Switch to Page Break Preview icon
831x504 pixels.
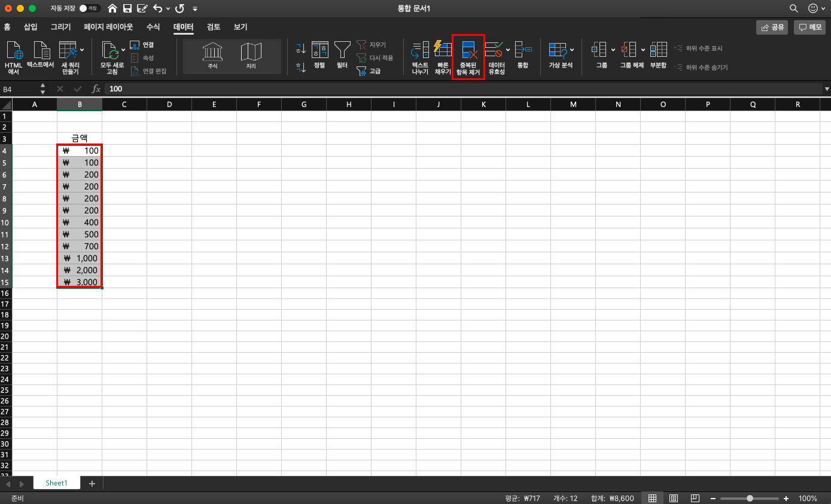click(x=695, y=498)
